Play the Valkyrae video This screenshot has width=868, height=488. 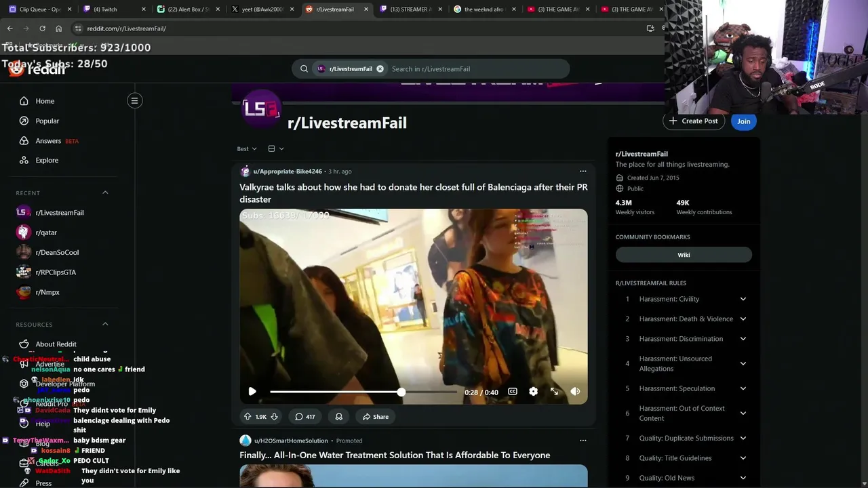(x=252, y=391)
